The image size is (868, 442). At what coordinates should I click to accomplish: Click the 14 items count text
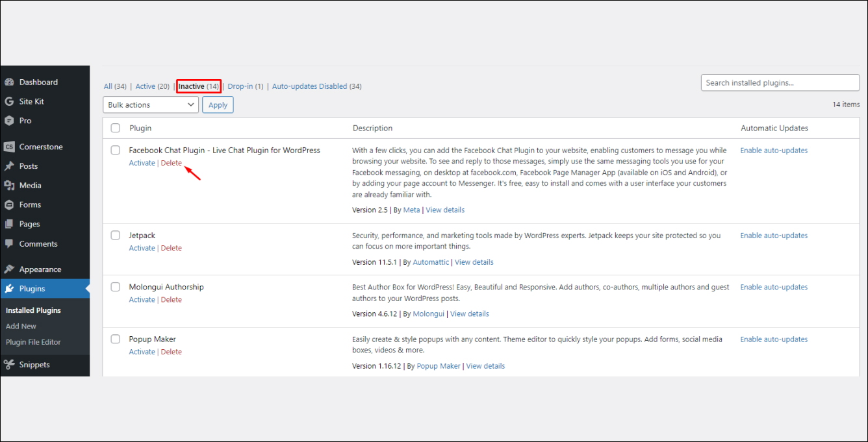(x=846, y=104)
